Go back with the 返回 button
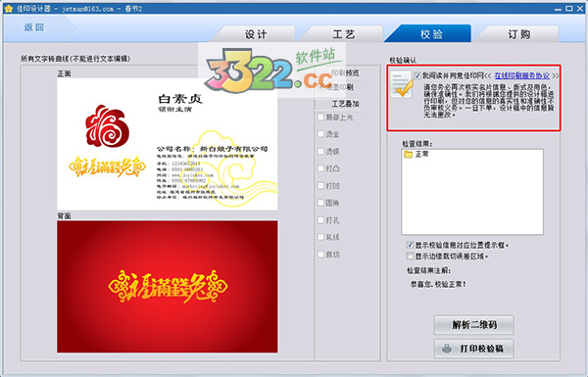 coord(34,27)
